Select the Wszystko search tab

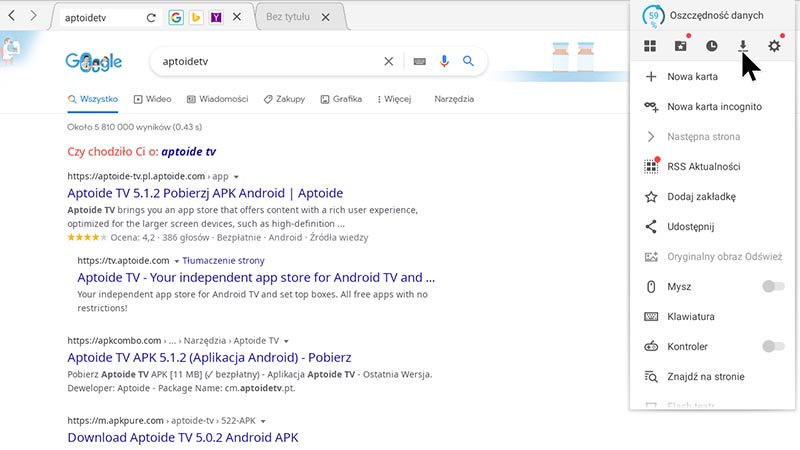pos(93,99)
